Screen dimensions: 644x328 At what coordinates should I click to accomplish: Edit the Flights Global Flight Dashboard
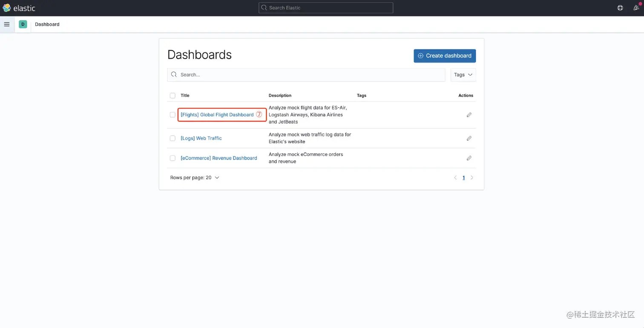click(x=469, y=115)
